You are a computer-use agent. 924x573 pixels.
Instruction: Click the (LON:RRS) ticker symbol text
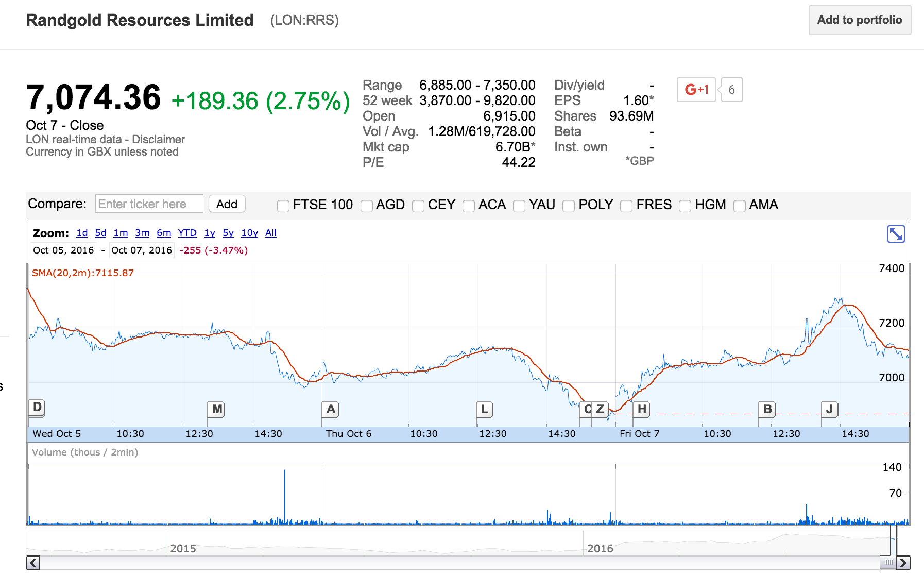click(304, 20)
